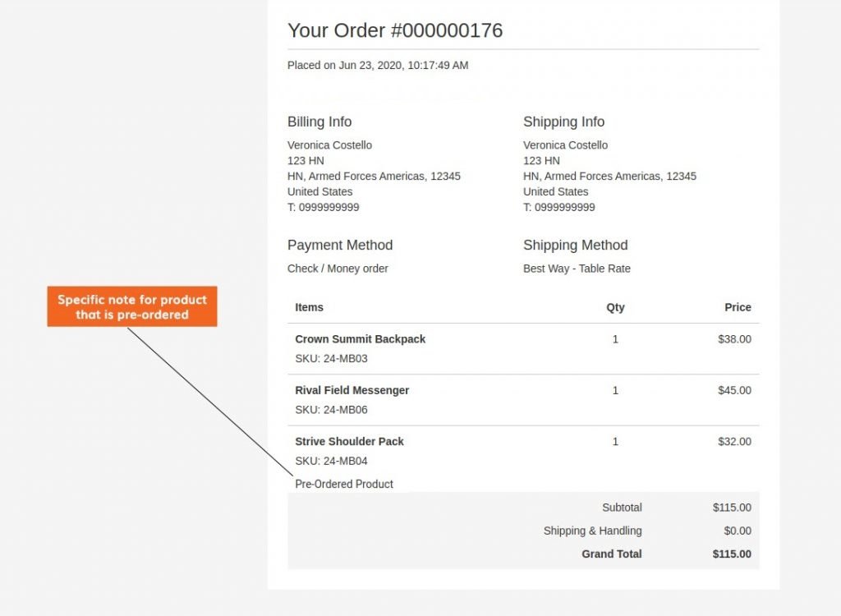Image resolution: width=841 pixels, height=616 pixels.
Task: Open the Strive Shoulder Pack item
Action: tap(349, 441)
